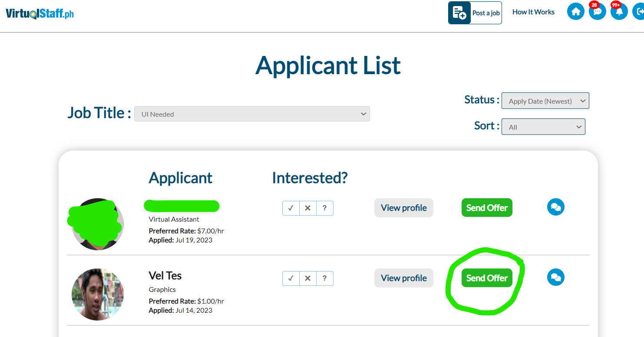The image size is (644, 337).
Task: Click Preferred Rate: $1.00/hr text
Action: click(186, 301)
